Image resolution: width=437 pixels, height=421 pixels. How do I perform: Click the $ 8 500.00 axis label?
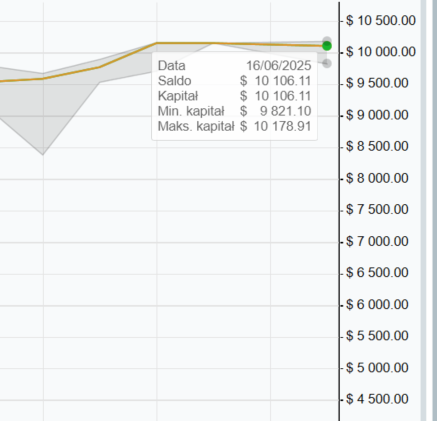pyautogui.click(x=377, y=147)
